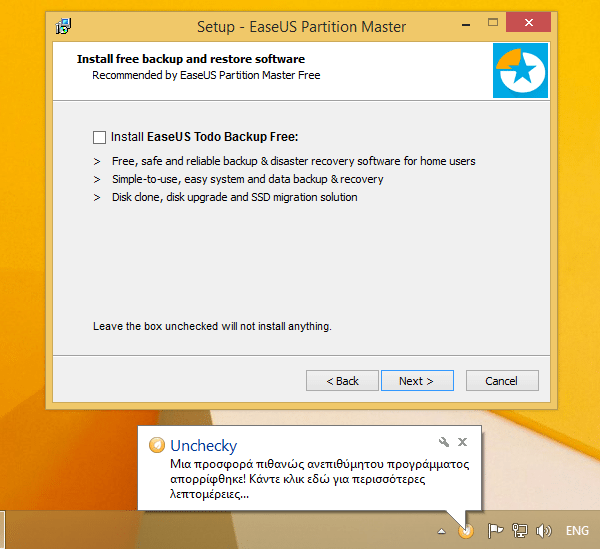Dismiss the Unchecky notification balloon
Screen dimensions: 600x549
tap(463, 442)
